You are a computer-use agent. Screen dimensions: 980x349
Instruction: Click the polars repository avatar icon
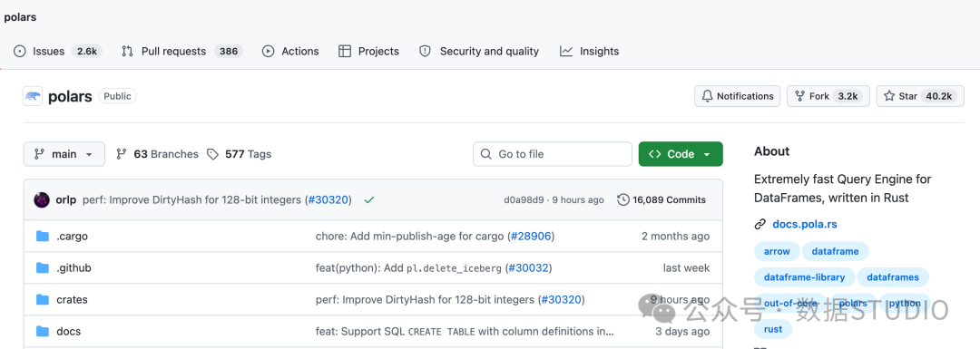(x=33, y=96)
